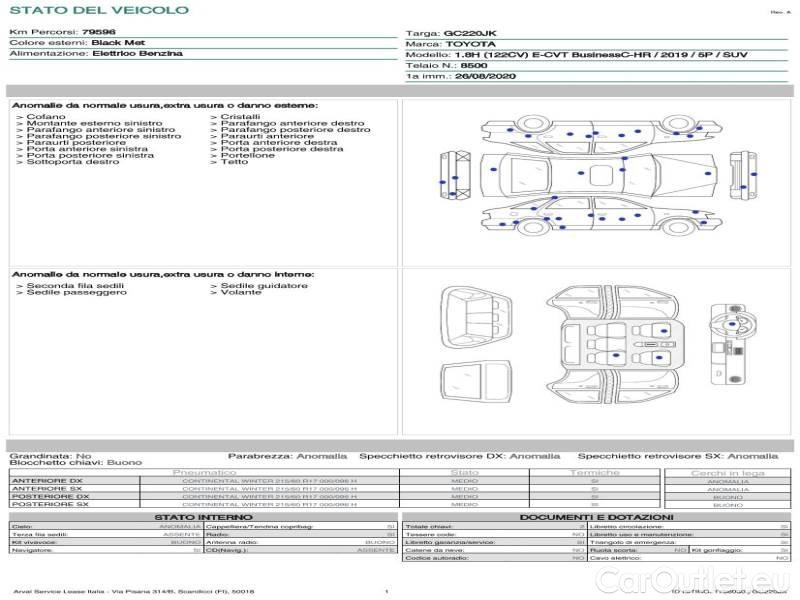Click the Sottoporta destro entry

click(x=72, y=162)
